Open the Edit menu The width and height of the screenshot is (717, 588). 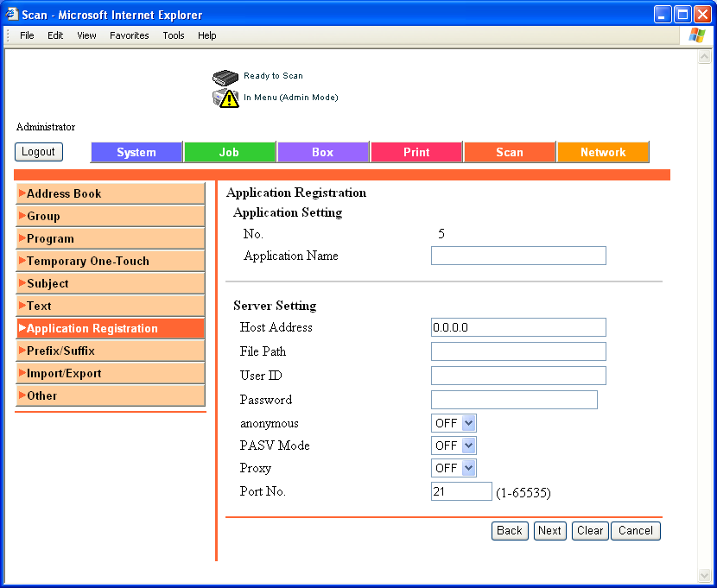point(55,35)
